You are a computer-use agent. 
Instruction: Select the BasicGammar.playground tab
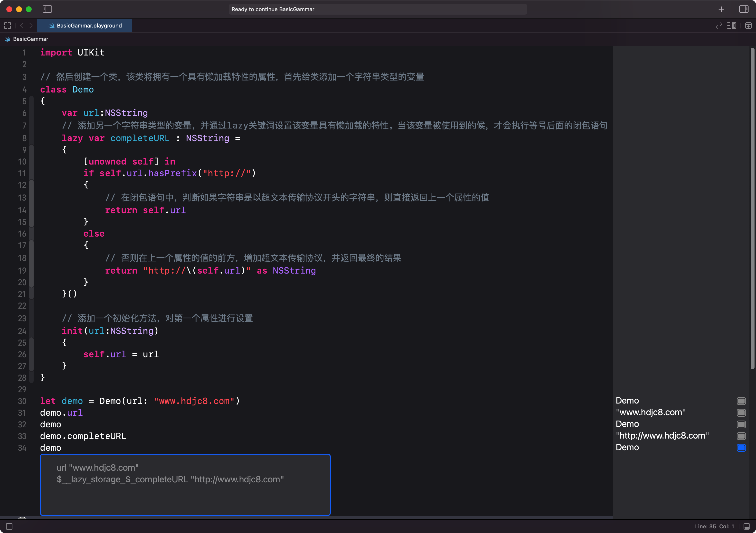tap(85, 26)
